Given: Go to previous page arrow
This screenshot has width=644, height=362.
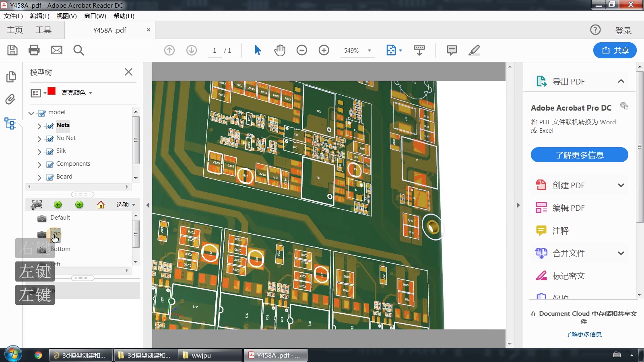Looking at the screenshot, I should click(x=169, y=50).
